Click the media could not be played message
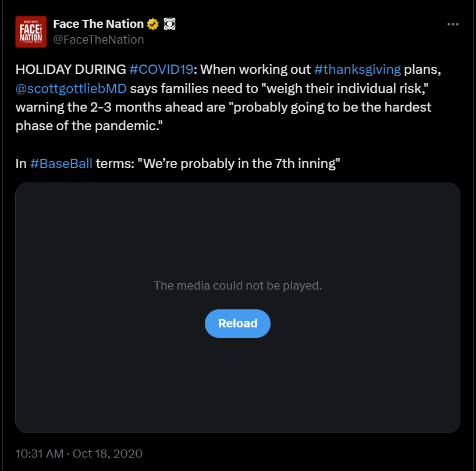 coord(237,285)
